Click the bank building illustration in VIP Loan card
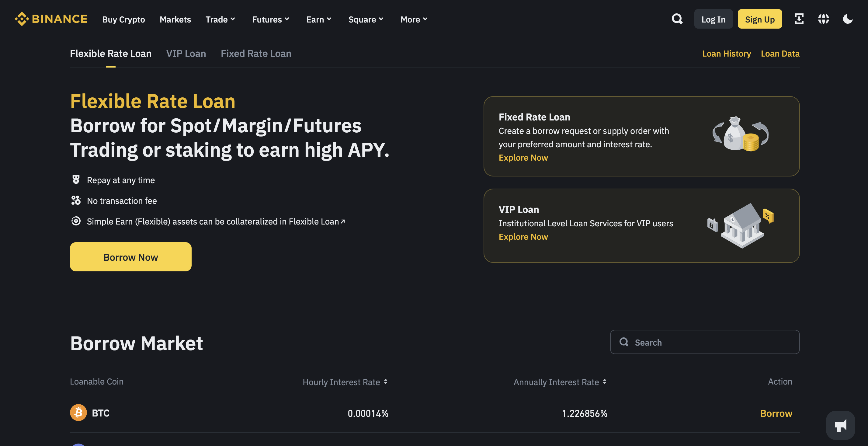This screenshot has width=868, height=446. 740,225
